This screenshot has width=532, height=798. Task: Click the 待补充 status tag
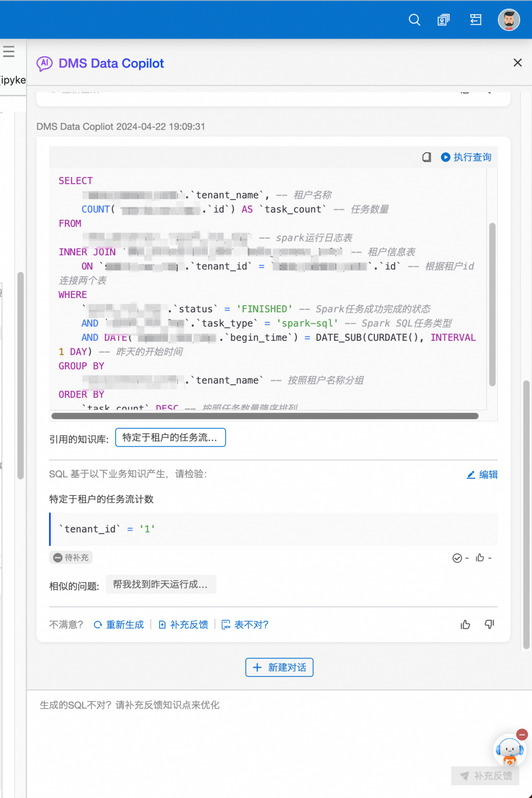71,558
